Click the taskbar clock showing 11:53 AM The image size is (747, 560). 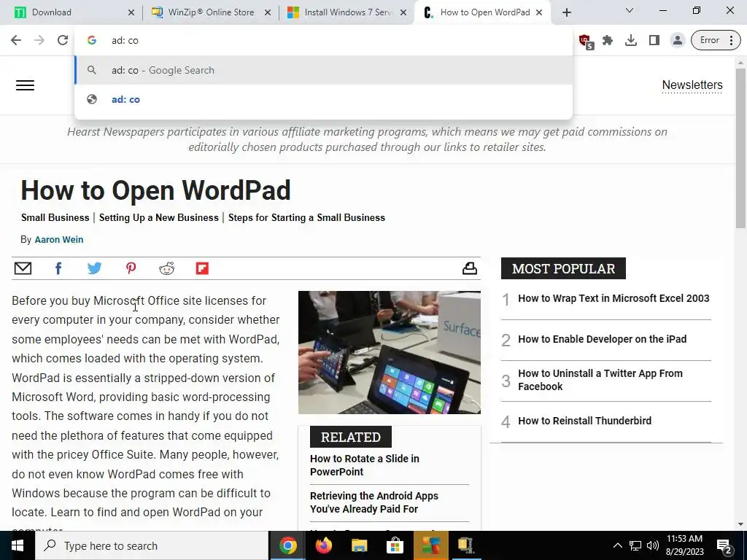[x=684, y=545]
